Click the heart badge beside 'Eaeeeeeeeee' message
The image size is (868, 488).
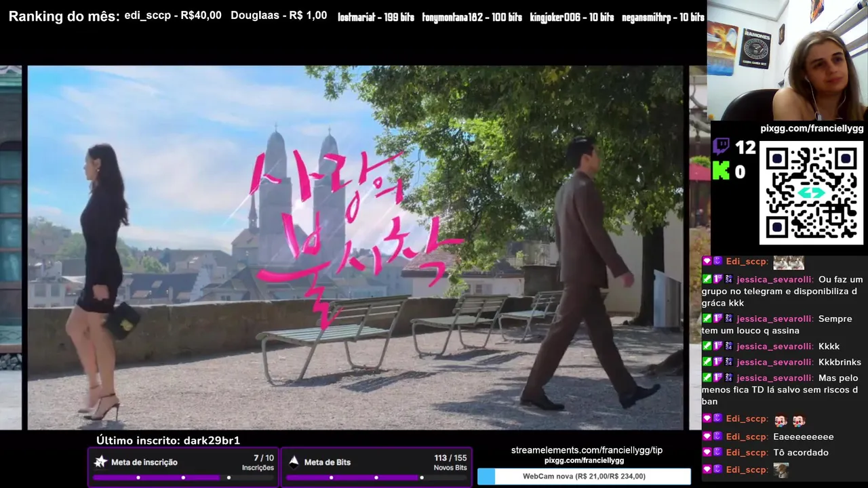[x=707, y=436]
